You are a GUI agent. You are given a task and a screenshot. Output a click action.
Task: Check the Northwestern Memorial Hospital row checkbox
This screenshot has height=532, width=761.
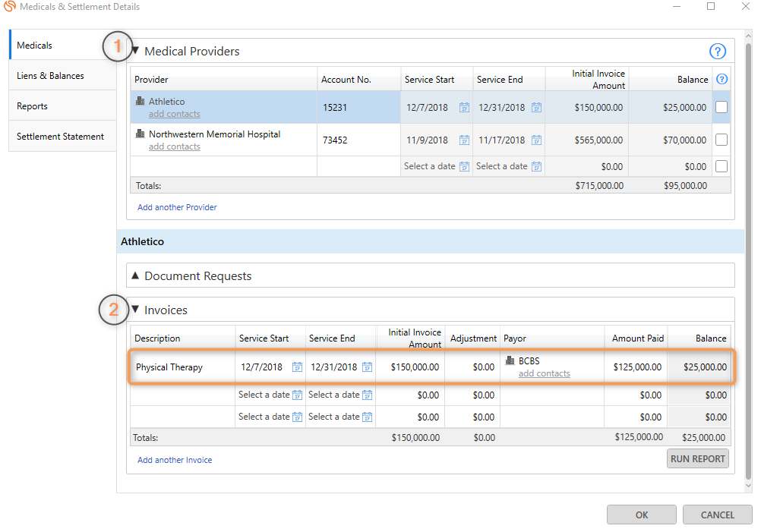pyautogui.click(x=722, y=140)
